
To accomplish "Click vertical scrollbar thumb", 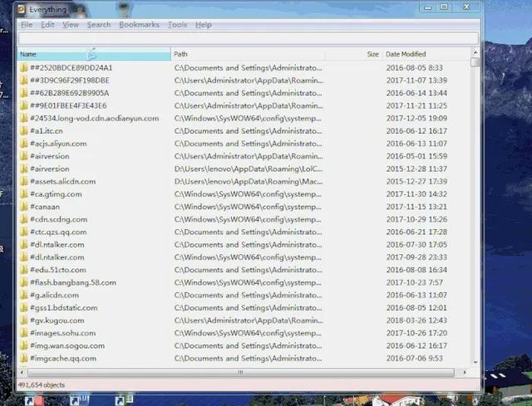I will (475, 62).
